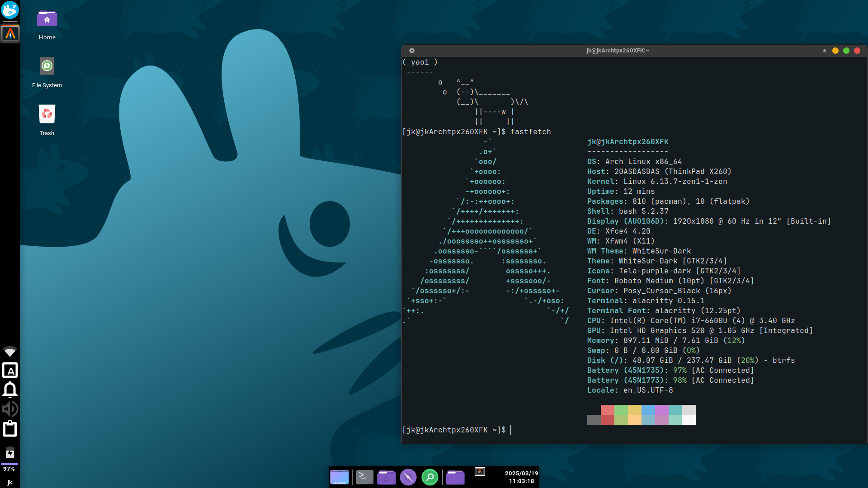This screenshot has width=868, height=488.
Task: Click the jk@jkArchtpx260XFK fastfetch header
Action: pyautogui.click(x=627, y=141)
